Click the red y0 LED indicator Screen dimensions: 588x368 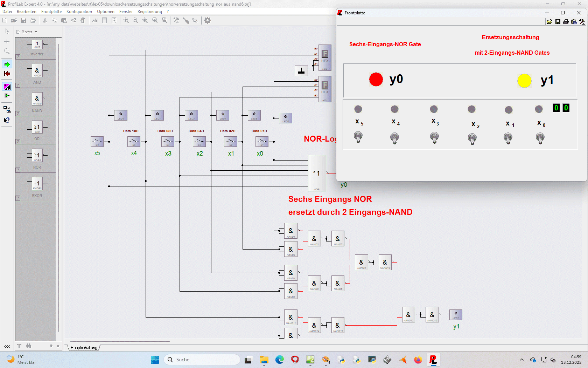[376, 80]
